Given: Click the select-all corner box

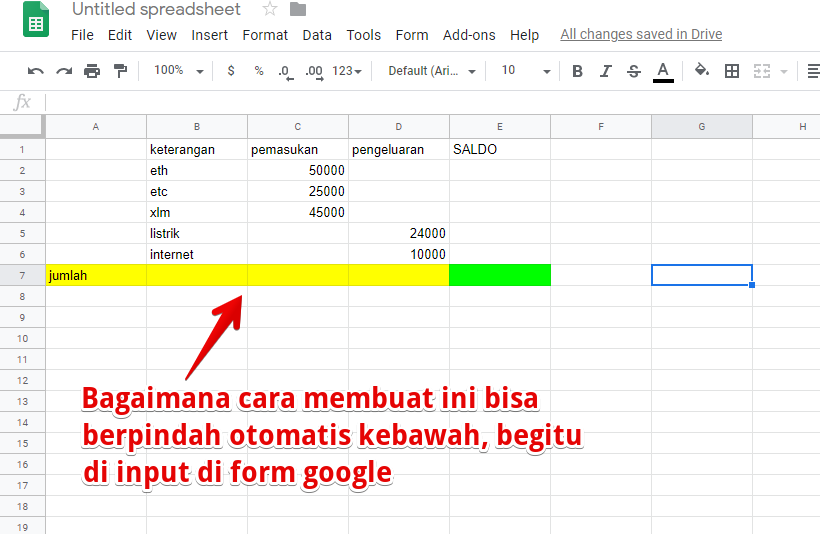Looking at the screenshot, I should point(22,127).
